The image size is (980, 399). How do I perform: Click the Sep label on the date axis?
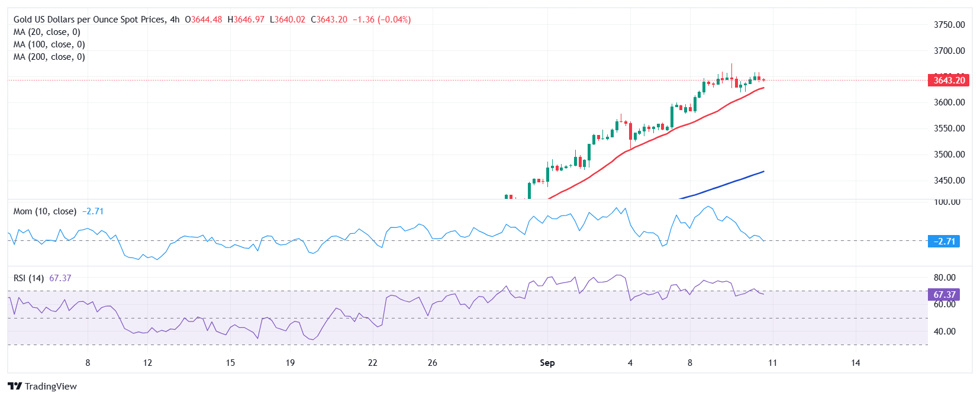click(547, 363)
